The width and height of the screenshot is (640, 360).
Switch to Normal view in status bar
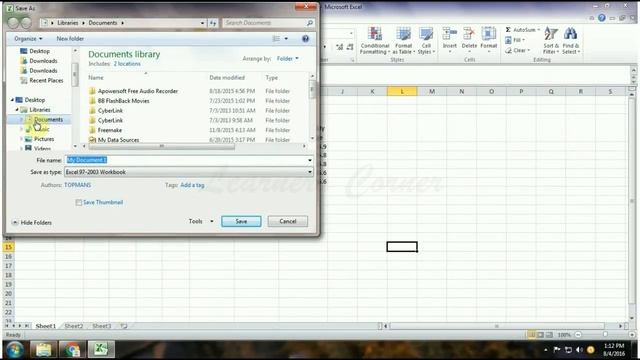click(531, 335)
